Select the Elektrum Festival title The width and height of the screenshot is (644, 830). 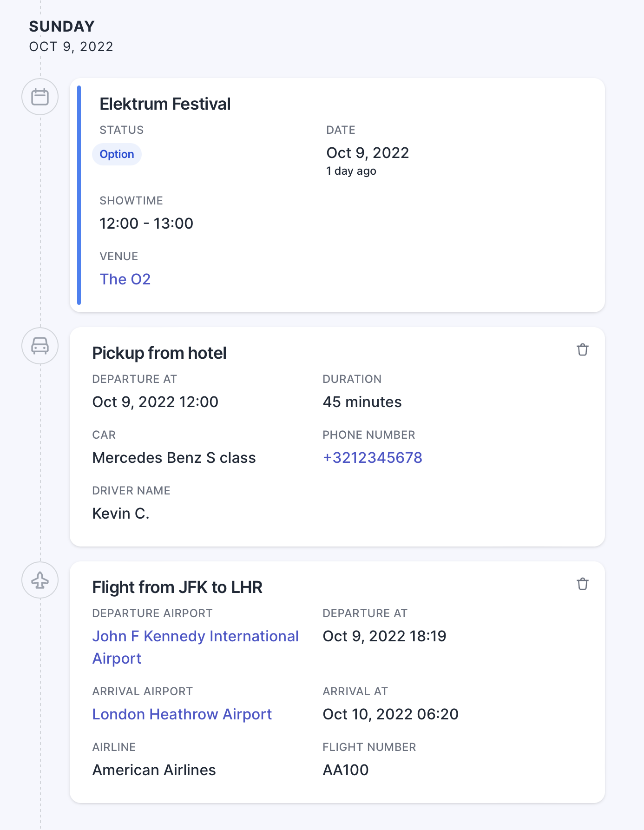point(165,104)
